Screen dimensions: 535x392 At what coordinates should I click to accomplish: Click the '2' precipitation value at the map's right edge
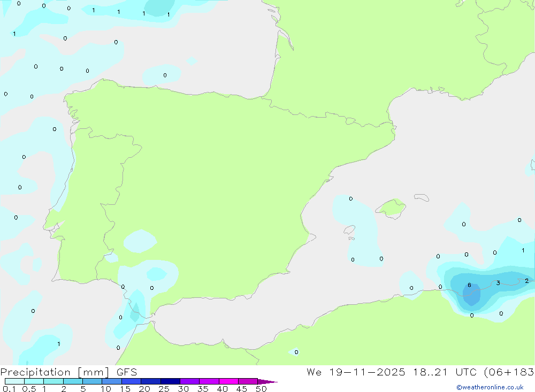coord(527,281)
